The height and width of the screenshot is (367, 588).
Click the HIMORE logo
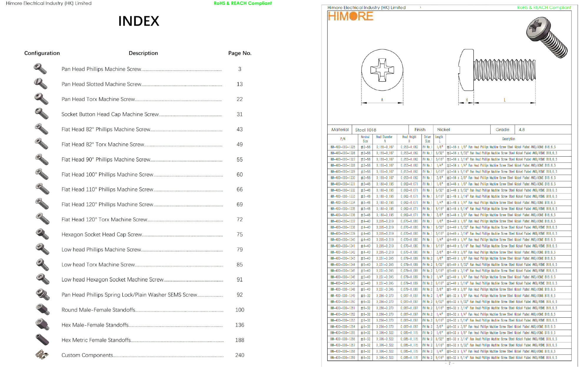[x=350, y=16]
